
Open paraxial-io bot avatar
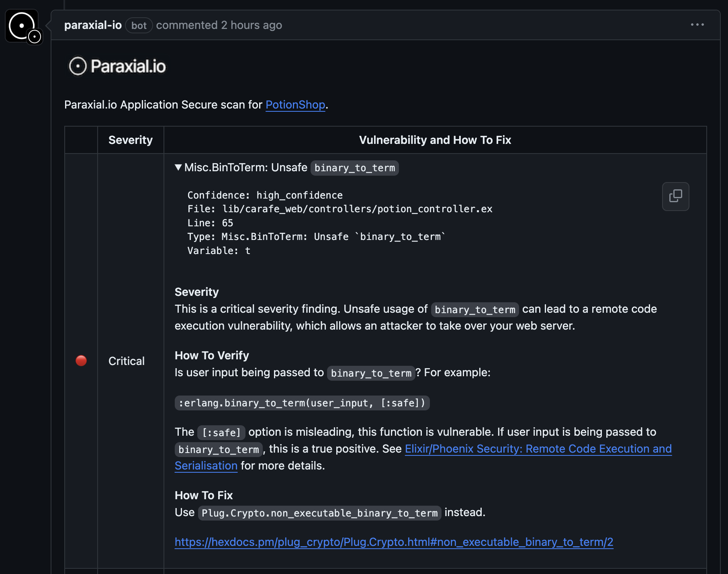click(22, 26)
